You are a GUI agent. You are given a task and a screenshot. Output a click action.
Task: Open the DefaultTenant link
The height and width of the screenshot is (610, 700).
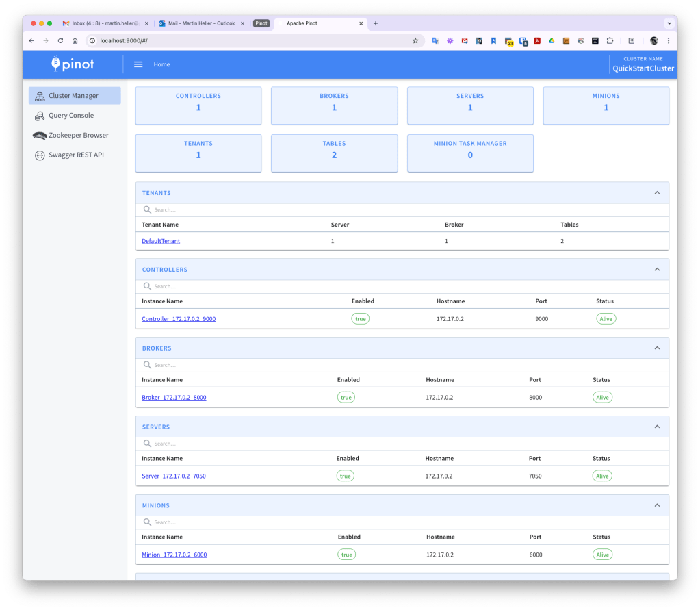pyautogui.click(x=161, y=241)
